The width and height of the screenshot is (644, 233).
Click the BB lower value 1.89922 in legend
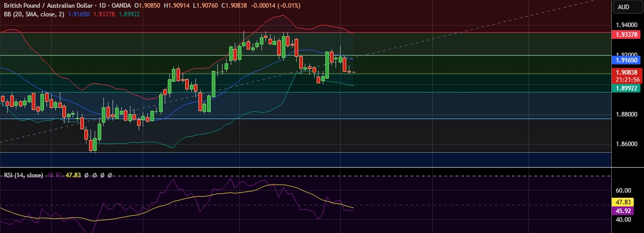(x=129, y=14)
